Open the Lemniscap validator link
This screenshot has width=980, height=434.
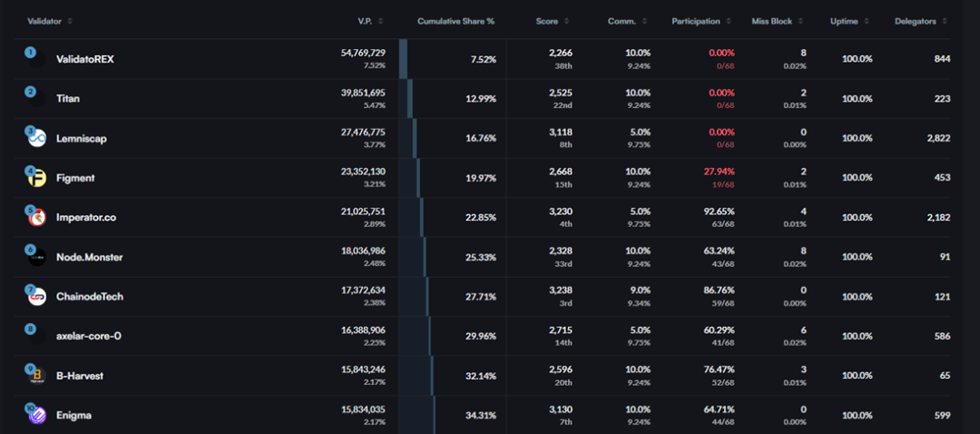82,138
